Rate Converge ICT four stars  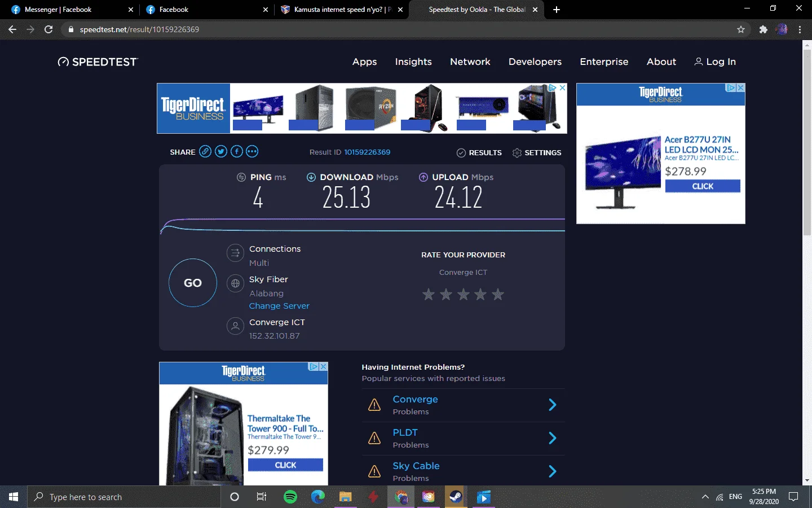[x=480, y=294]
